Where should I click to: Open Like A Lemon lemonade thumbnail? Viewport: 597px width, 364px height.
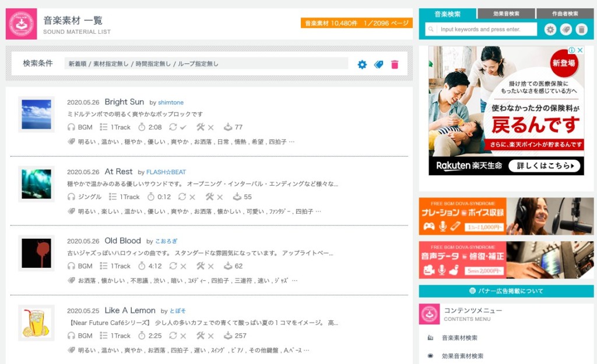[x=36, y=323]
